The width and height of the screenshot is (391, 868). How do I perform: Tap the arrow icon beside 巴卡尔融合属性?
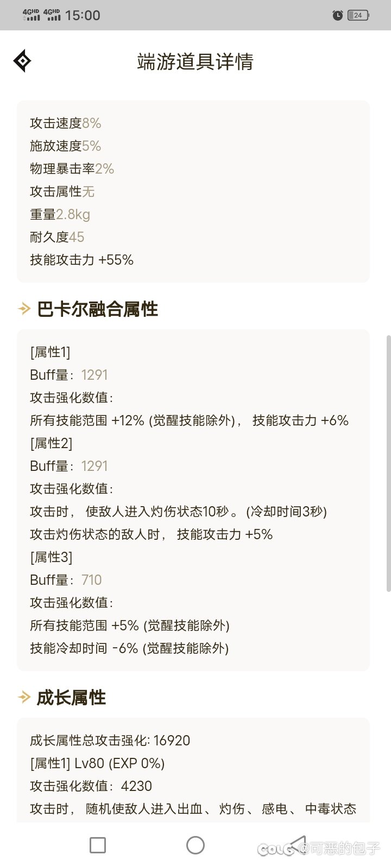pyautogui.click(x=24, y=309)
